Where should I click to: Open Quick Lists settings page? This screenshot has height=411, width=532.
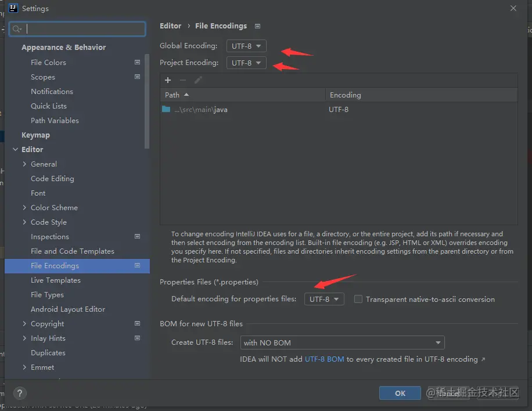point(49,106)
